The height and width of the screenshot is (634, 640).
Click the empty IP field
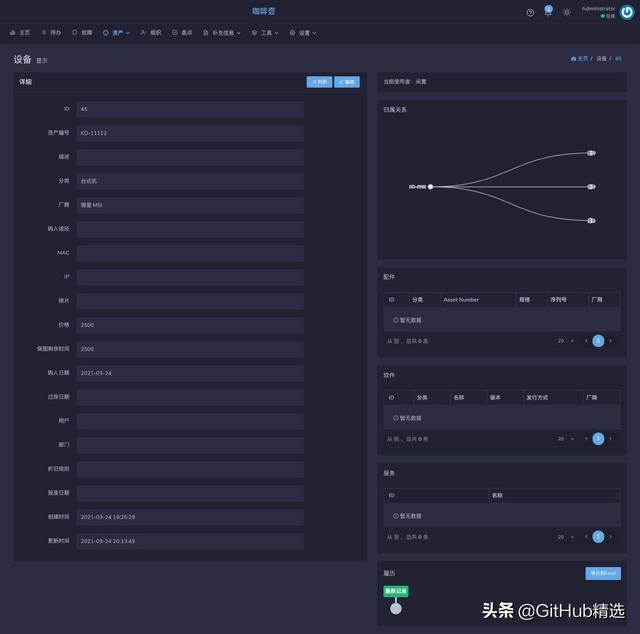pos(190,277)
